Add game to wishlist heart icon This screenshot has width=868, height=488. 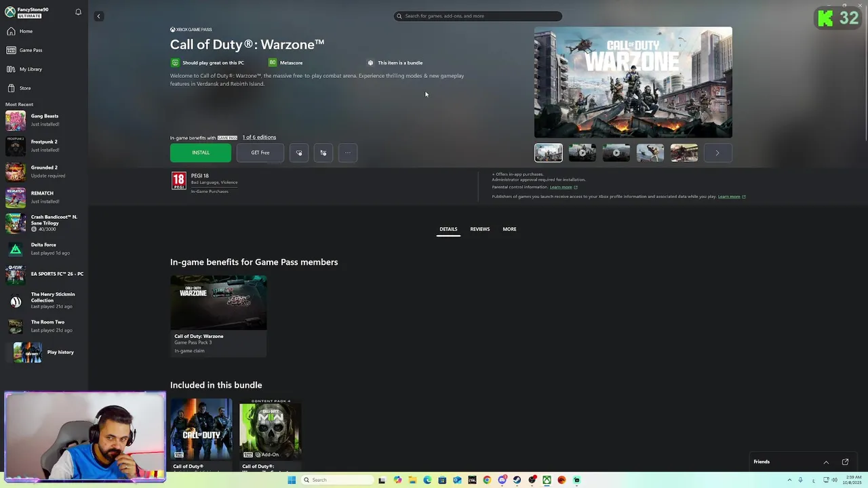click(299, 152)
